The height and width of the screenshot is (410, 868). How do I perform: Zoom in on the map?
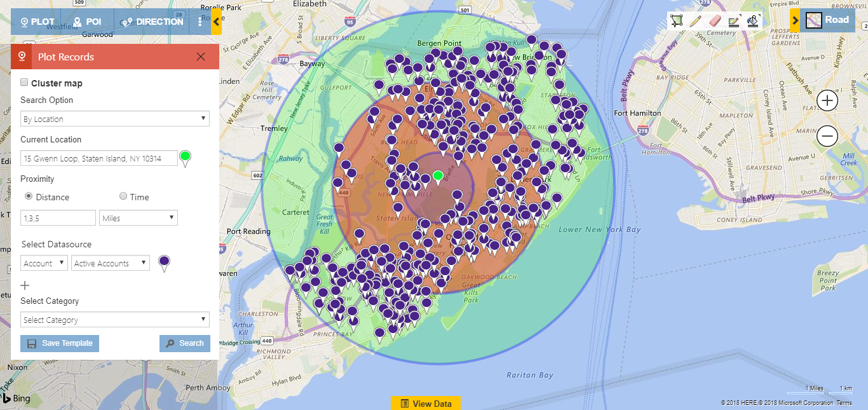(827, 100)
